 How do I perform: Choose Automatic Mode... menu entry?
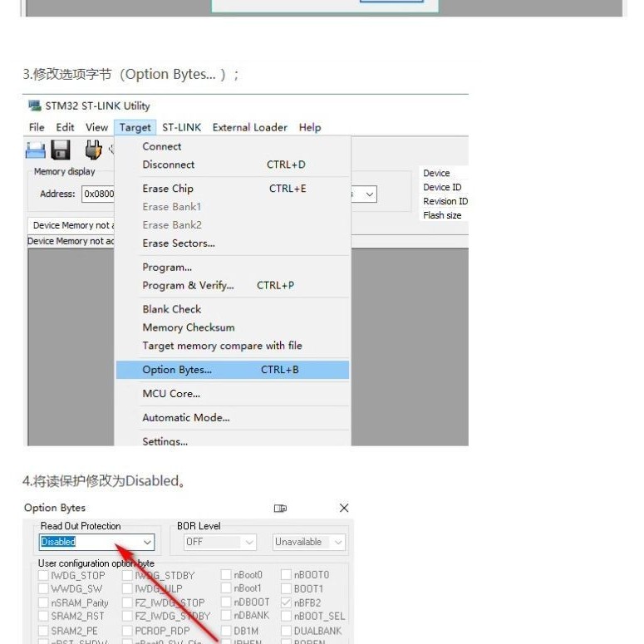[233, 418]
